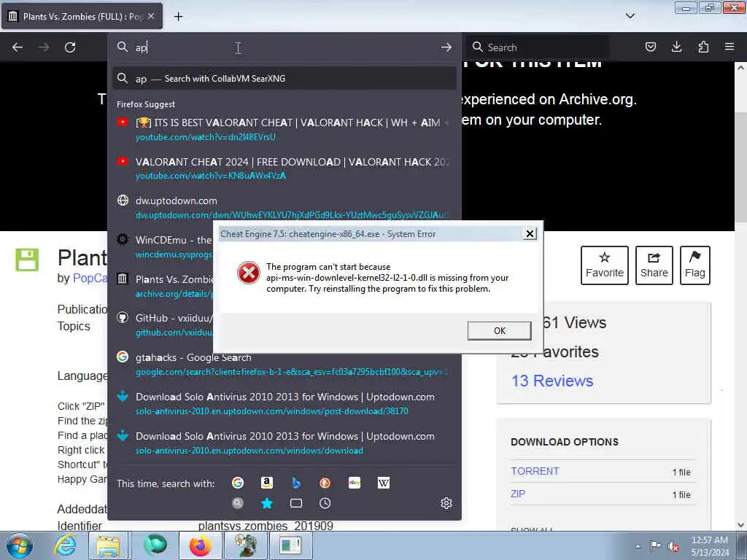Open Action Center flag in tray
747x560 pixels.
(x=656, y=545)
